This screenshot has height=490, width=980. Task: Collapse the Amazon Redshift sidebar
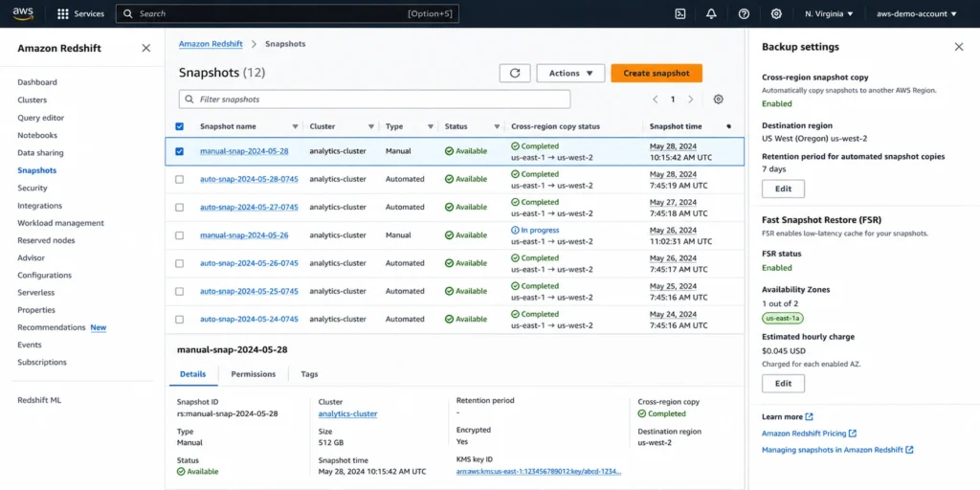(x=145, y=48)
